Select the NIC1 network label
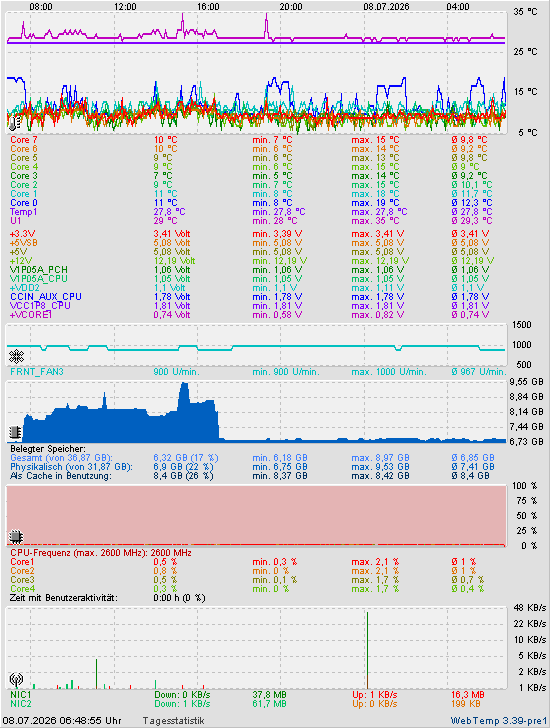Screen dimensions: 550x728 click(x=21, y=695)
